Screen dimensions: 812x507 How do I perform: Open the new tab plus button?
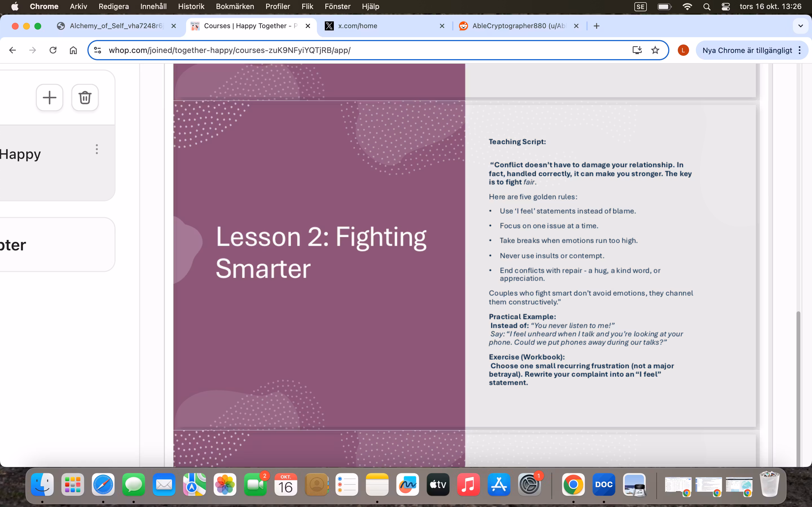coord(596,26)
